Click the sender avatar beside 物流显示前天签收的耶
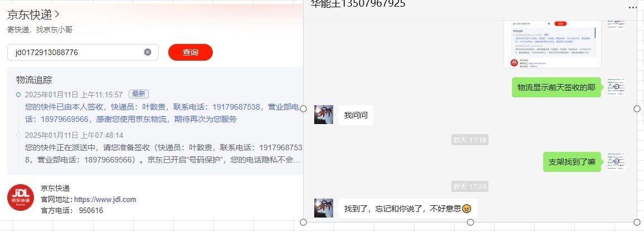 click(x=616, y=87)
